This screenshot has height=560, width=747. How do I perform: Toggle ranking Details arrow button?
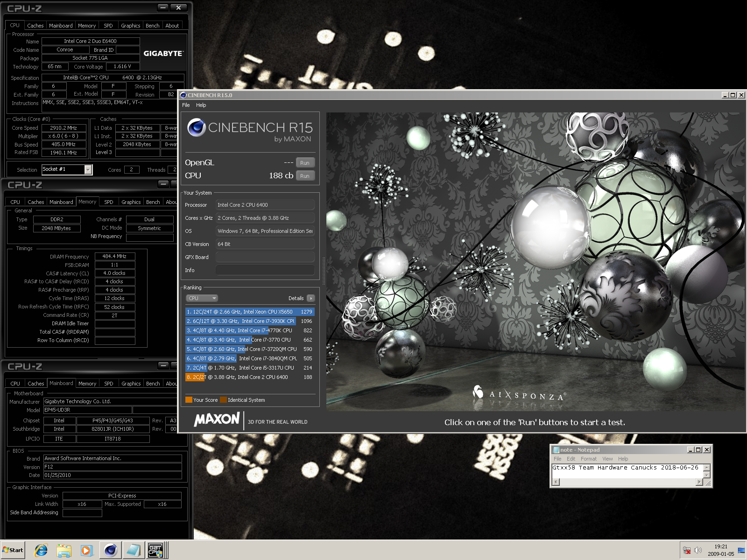(x=311, y=298)
